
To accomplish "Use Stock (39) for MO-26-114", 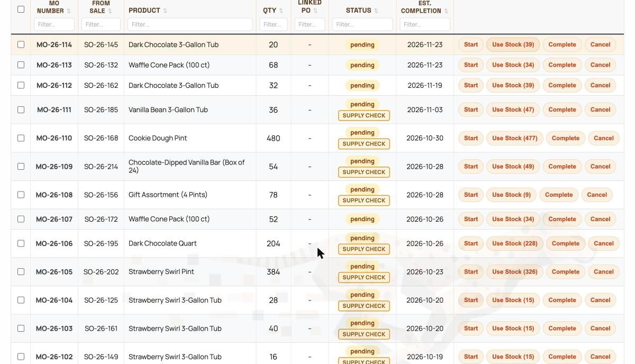I will coord(513,44).
